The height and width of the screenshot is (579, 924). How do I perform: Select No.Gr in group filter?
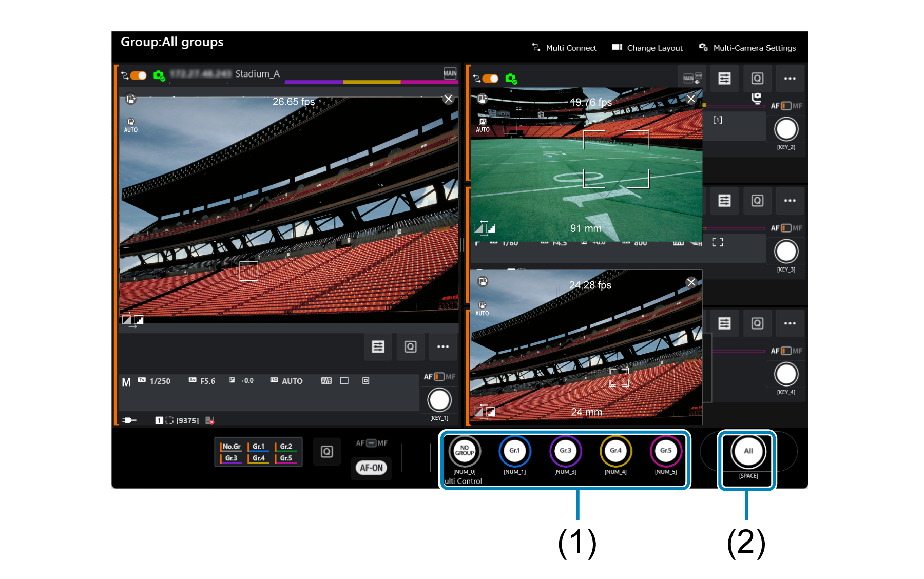coord(231,447)
